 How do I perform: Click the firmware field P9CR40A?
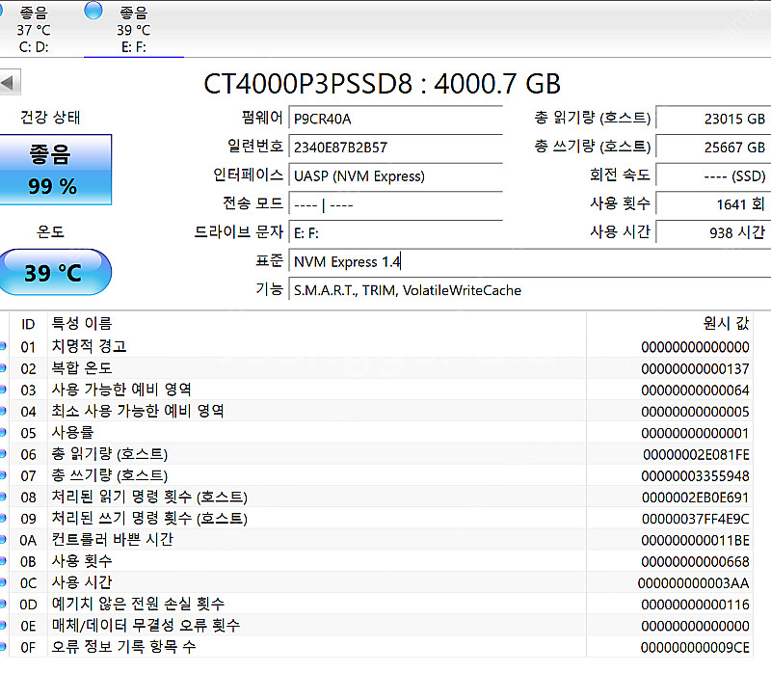395,119
